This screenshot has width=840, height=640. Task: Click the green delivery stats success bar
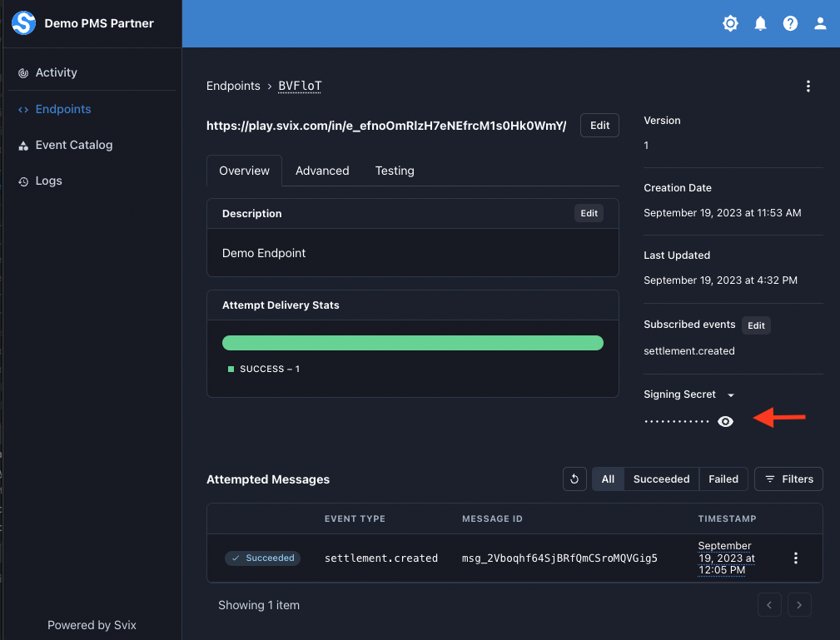pyautogui.click(x=412, y=343)
